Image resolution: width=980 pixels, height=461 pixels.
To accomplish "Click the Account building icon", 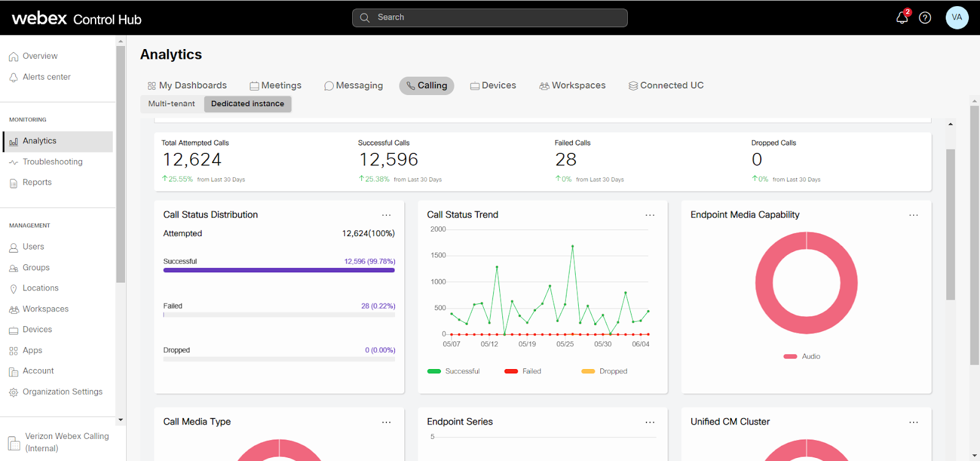I will click(13, 371).
